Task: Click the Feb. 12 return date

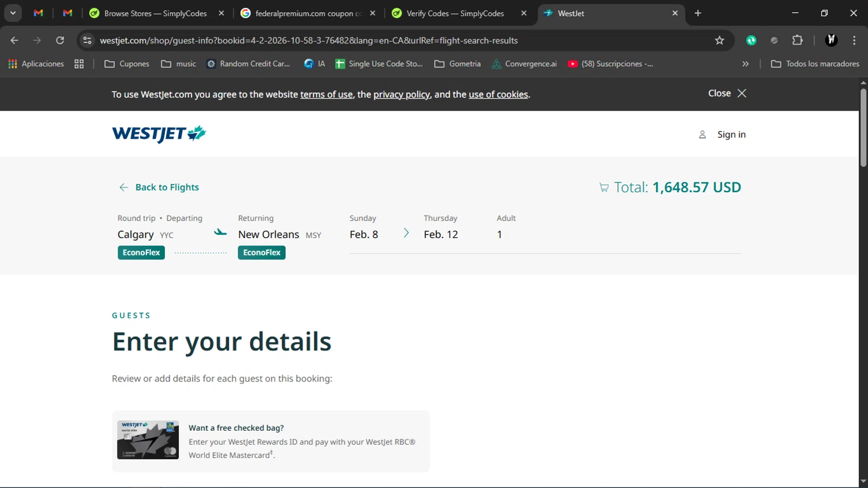Action: coord(441,234)
